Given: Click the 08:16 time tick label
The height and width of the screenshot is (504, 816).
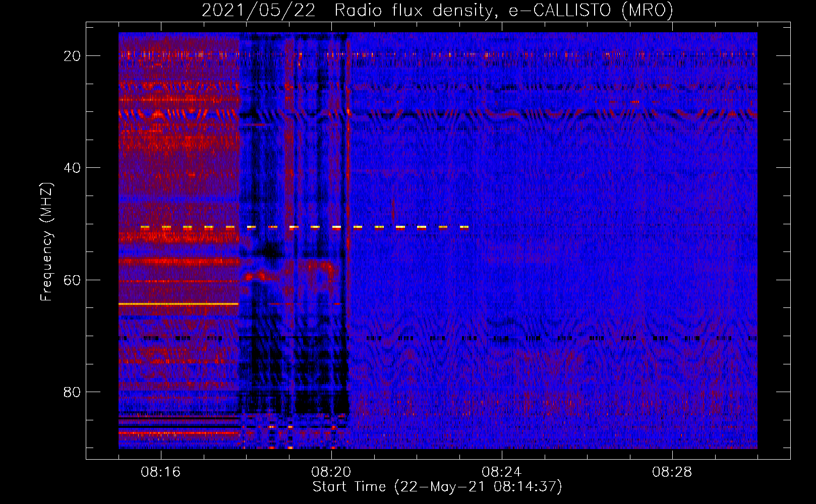Looking at the screenshot, I should coord(161,472).
